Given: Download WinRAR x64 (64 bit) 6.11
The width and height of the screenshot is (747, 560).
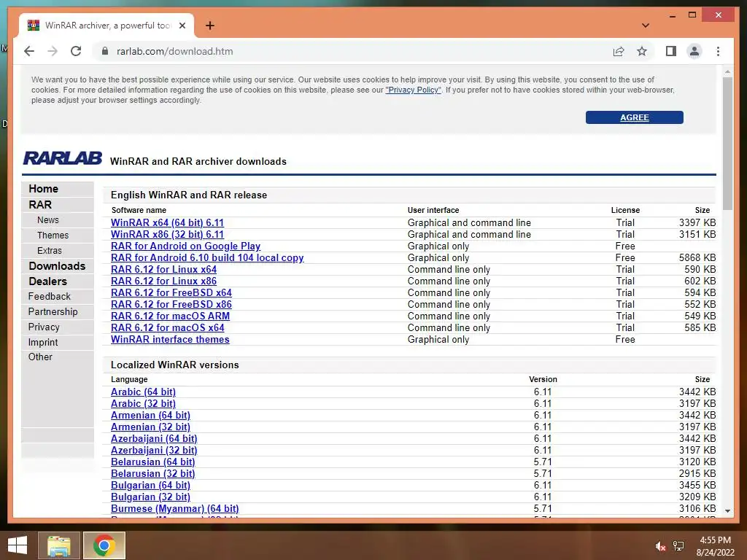Looking at the screenshot, I should tap(167, 223).
